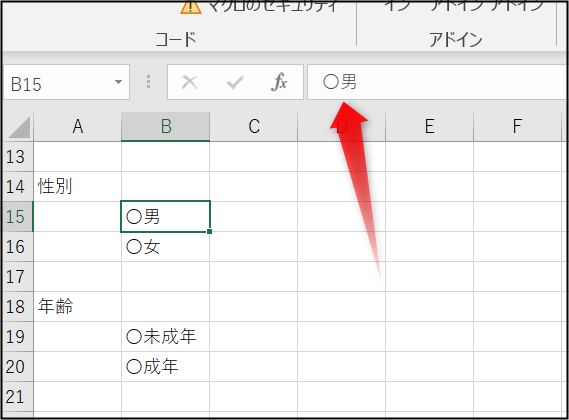The image size is (569, 420).
Task: Click the macro security warning icon
Action: 191,6
